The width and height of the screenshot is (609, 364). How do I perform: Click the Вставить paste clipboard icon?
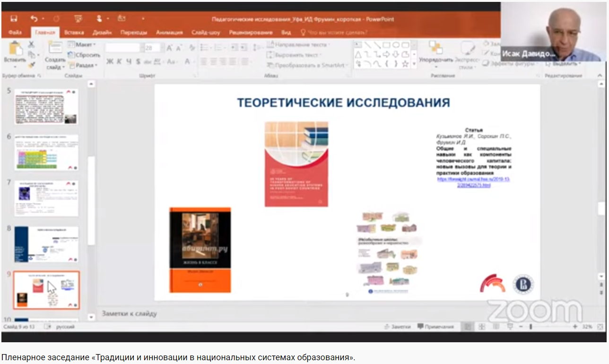(x=15, y=52)
